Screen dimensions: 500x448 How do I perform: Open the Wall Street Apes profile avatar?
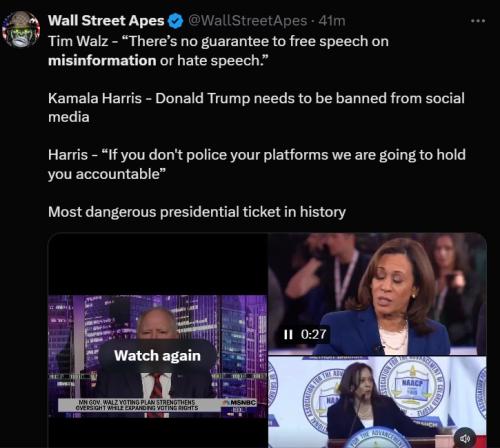click(x=21, y=29)
